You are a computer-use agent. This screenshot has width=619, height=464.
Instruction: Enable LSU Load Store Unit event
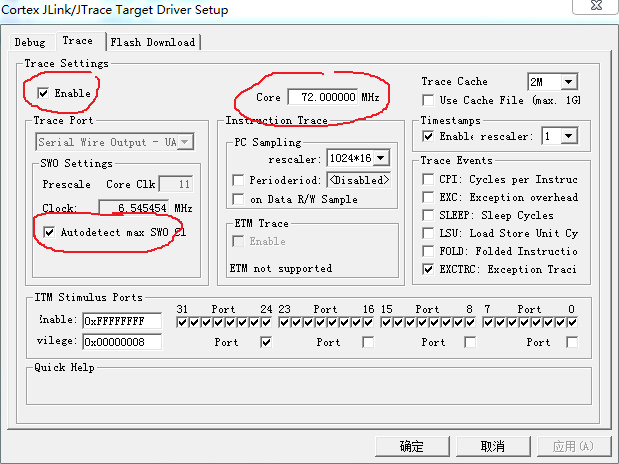[428, 233]
